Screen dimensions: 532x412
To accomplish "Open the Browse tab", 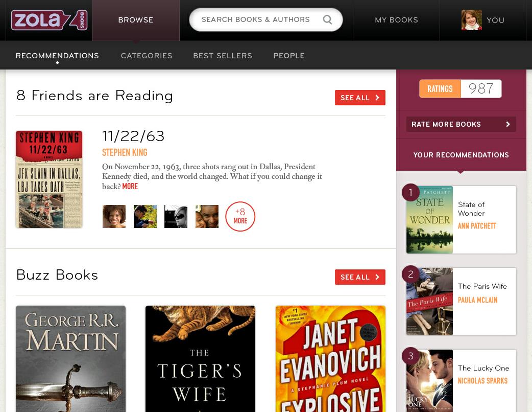I will point(136,20).
